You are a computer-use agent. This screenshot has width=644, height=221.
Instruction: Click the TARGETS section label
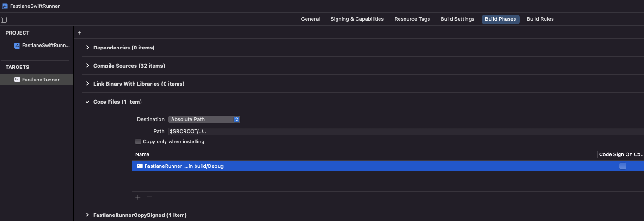click(18, 67)
